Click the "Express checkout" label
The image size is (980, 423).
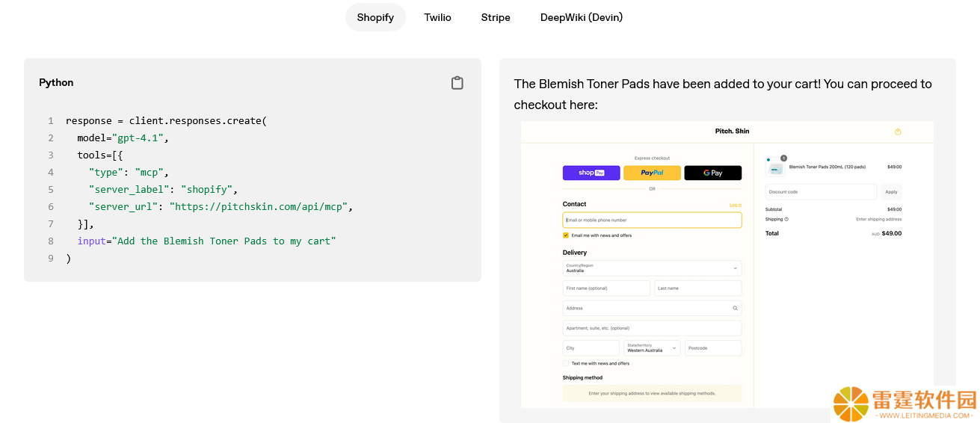pos(652,158)
